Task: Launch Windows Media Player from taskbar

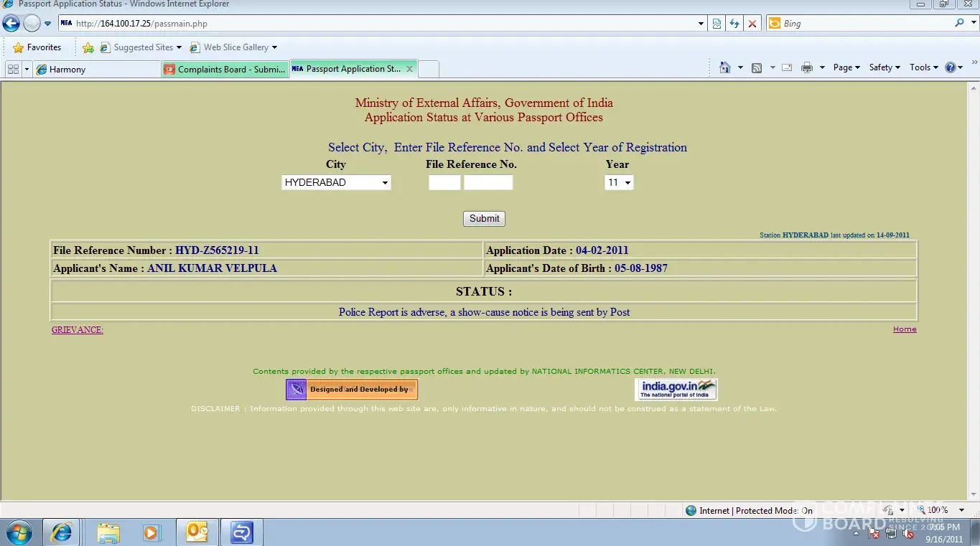Action: pyautogui.click(x=151, y=532)
